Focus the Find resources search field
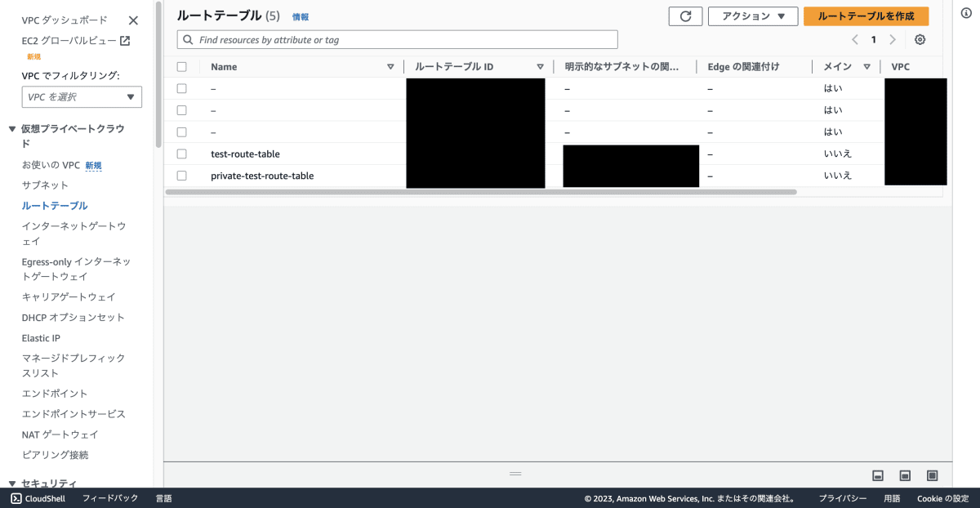Image resolution: width=980 pixels, height=508 pixels. click(x=397, y=39)
